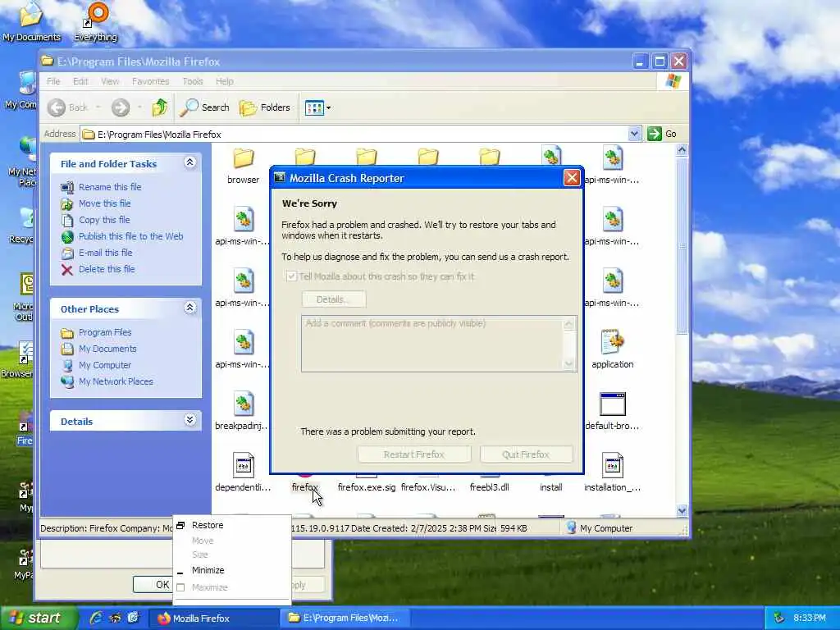The height and width of the screenshot is (630, 840).
Task: Select the firefox.Visu... file label
Action: [x=428, y=487]
